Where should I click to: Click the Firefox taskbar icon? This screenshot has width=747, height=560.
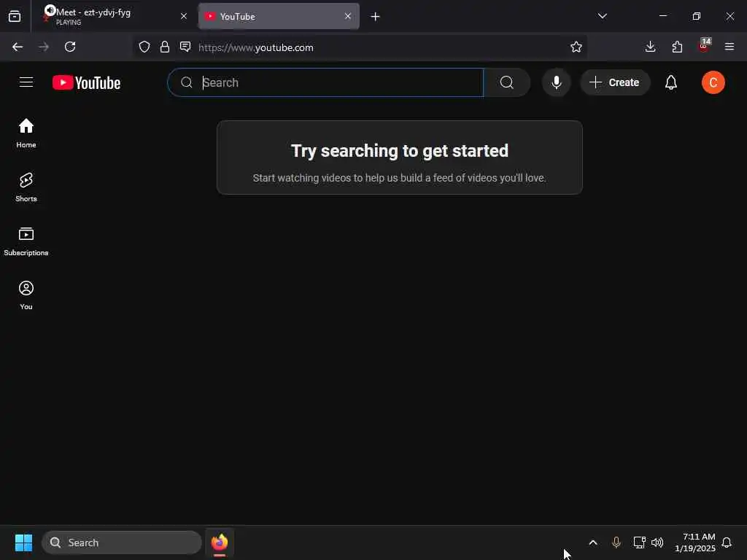coord(220,542)
